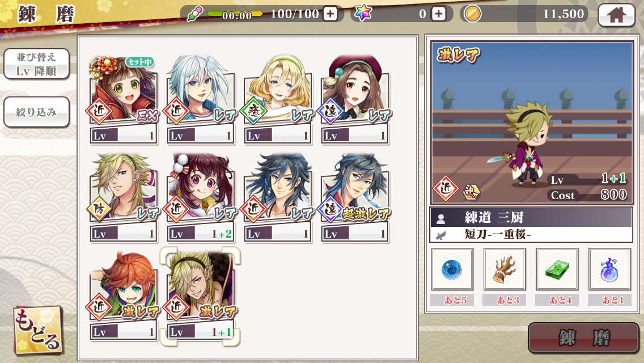Go back with the もどる button
This screenshot has width=644, height=363.
coord(38,331)
